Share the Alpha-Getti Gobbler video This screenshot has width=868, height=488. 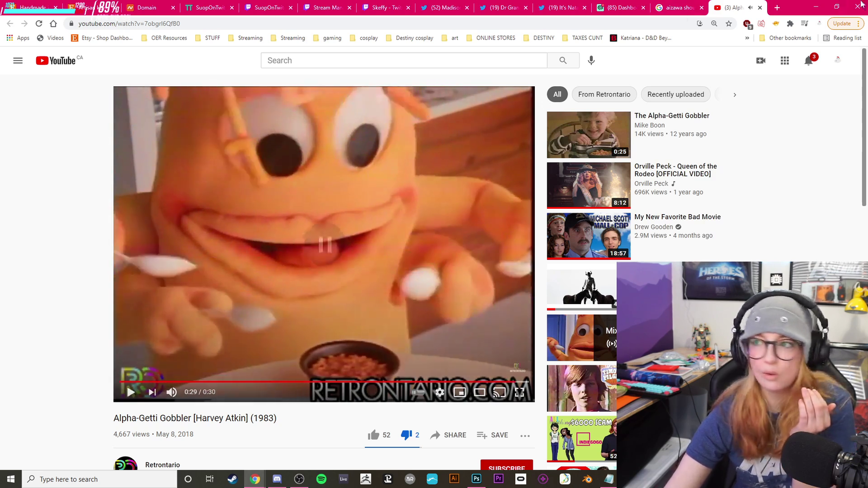point(448,435)
